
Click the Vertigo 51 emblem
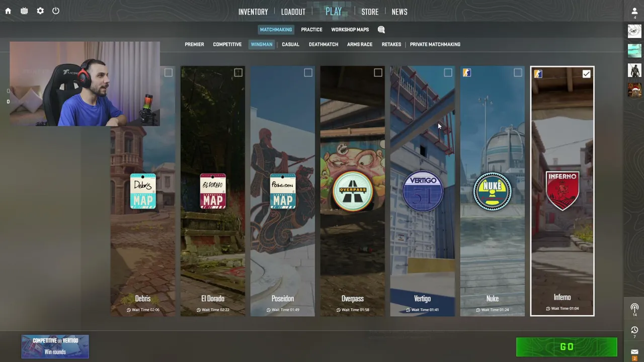(x=423, y=191)
